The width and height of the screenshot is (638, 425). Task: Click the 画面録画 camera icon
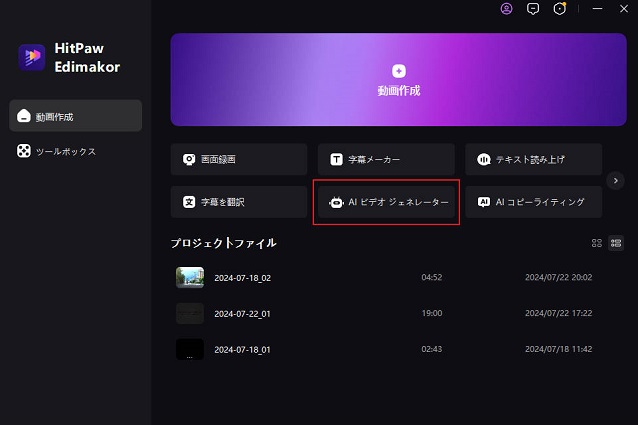(x=189, y=159)
